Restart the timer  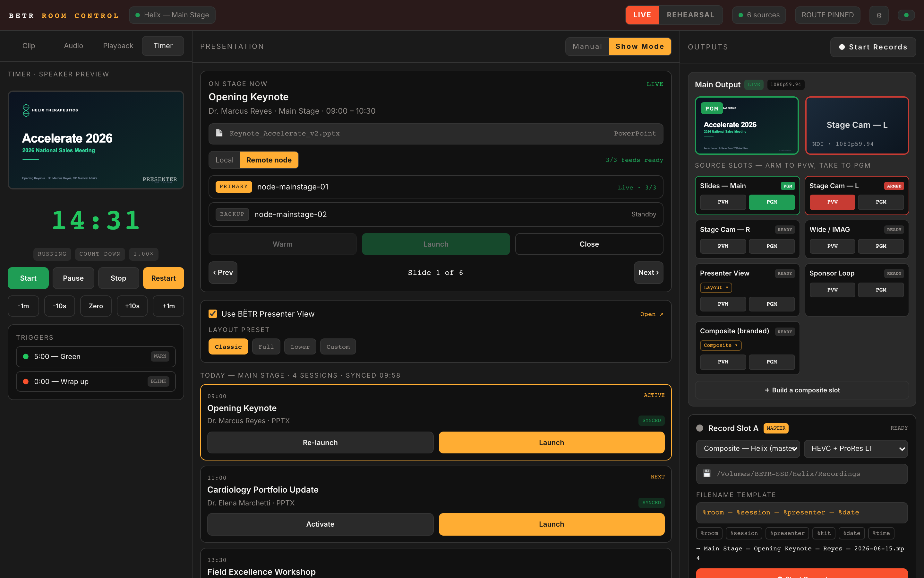point(163,278)
